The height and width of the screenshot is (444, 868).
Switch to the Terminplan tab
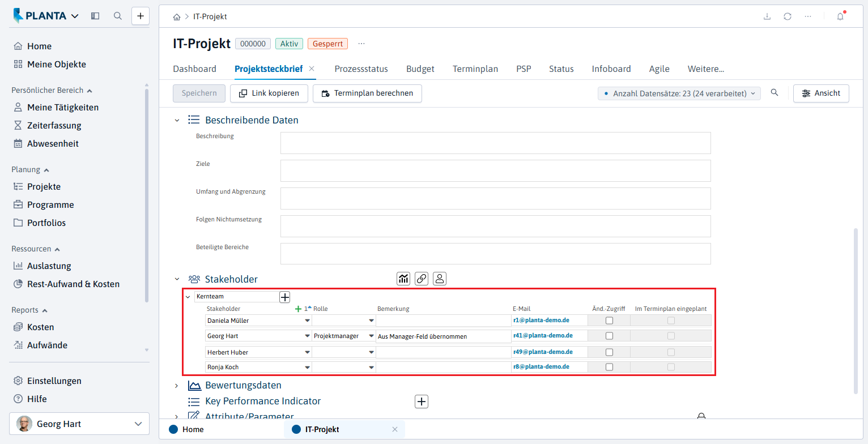click(x=475, y=69)
